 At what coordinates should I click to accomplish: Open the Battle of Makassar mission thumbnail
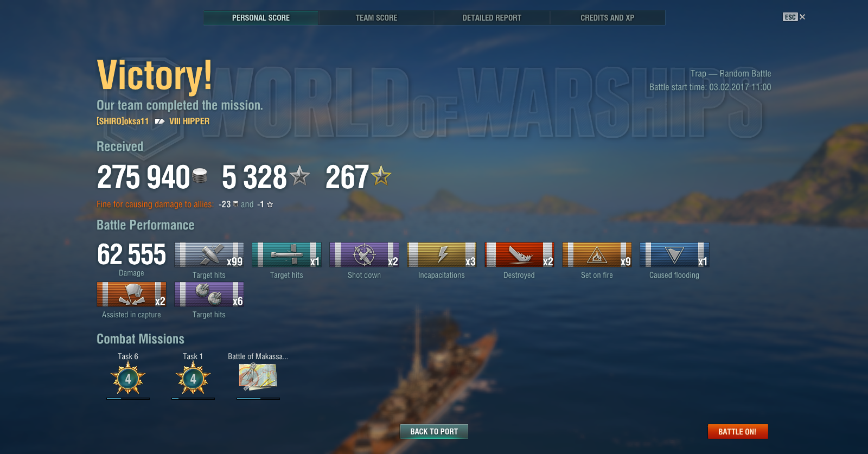click(x=258, y=376)
